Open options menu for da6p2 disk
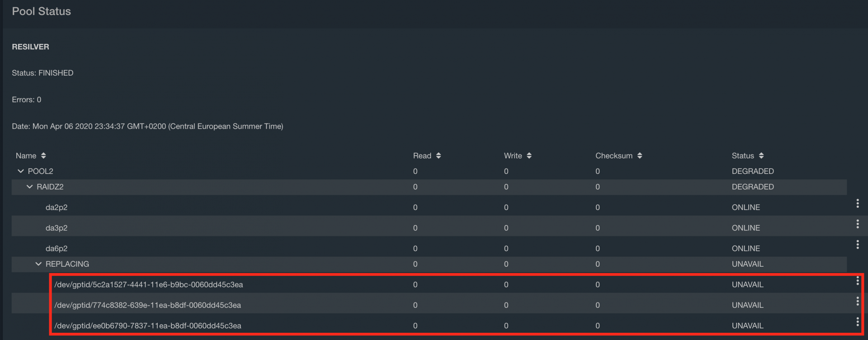The height and width of the screenshot is (340, 868). pos(857,244)
